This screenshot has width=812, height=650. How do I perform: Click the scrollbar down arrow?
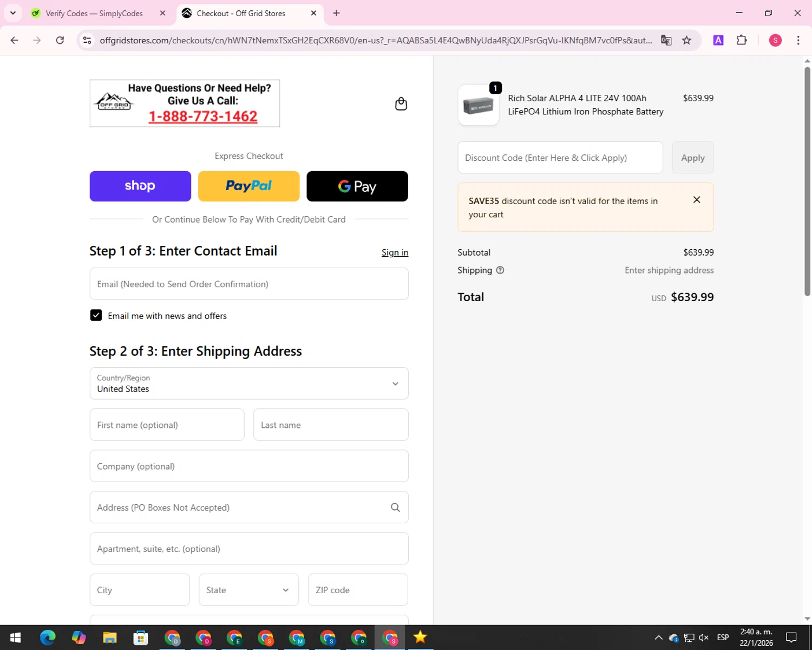[x=807, y=619]
